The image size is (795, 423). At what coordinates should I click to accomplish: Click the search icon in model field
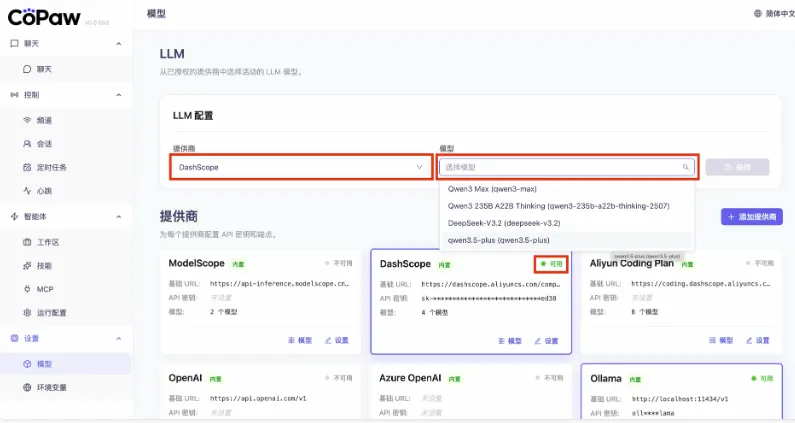click(x=685, y=167)
